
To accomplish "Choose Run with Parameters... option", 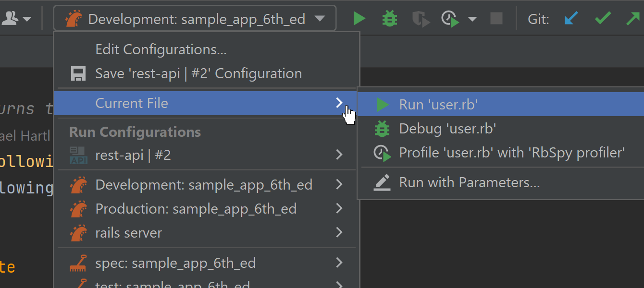I will [x=469, y=183].
